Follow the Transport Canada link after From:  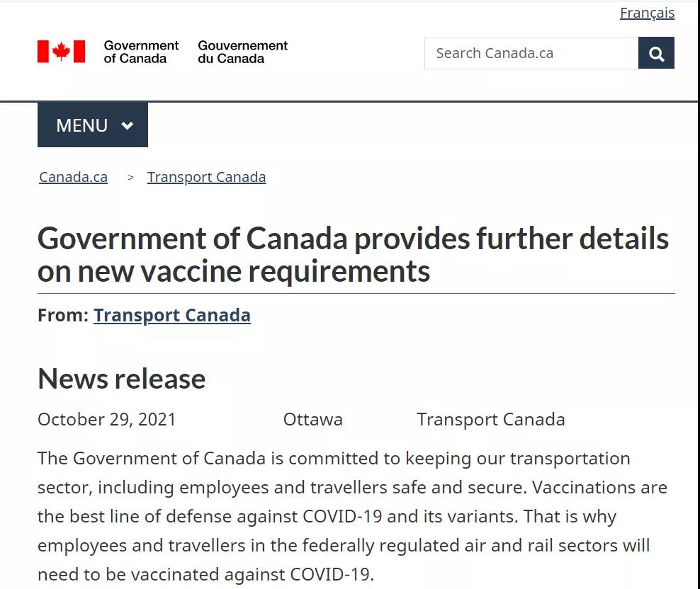tap(172, 316)
